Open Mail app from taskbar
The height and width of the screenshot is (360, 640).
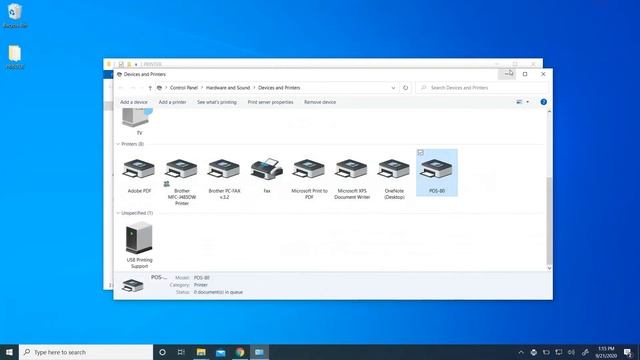[220, 352]
